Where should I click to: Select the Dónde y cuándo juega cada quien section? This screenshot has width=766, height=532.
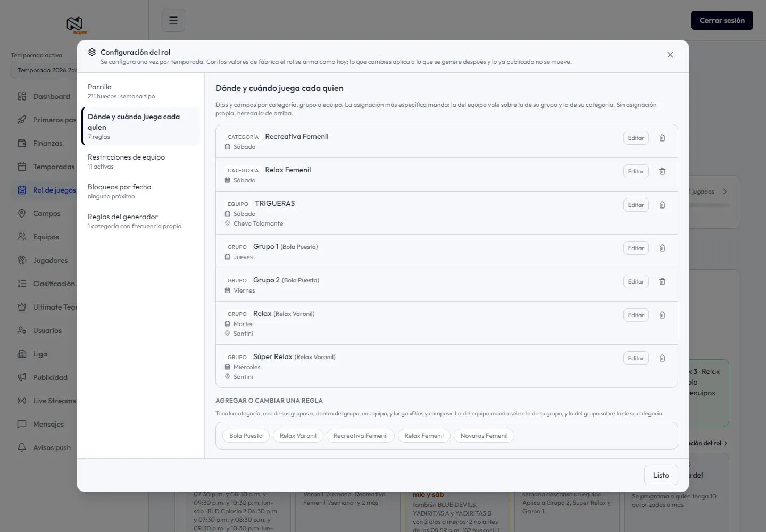[141, 126]
